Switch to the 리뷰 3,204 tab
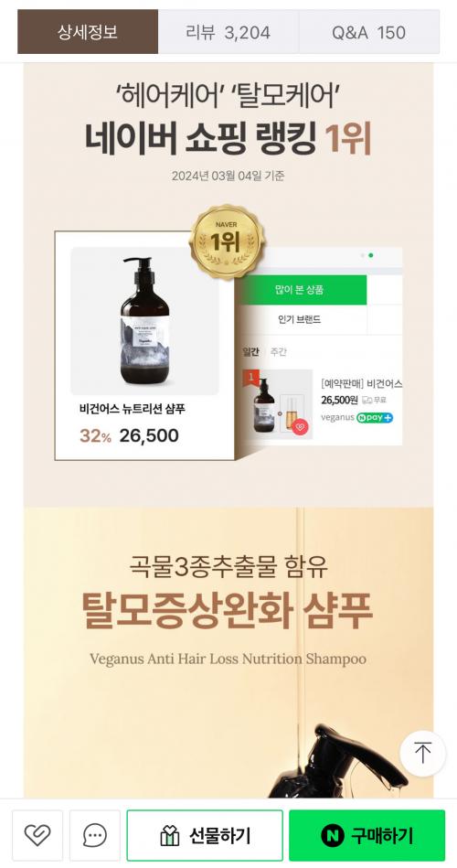Image resolution: width=457 pixels, height=868 pixels. tap(228, 31)
